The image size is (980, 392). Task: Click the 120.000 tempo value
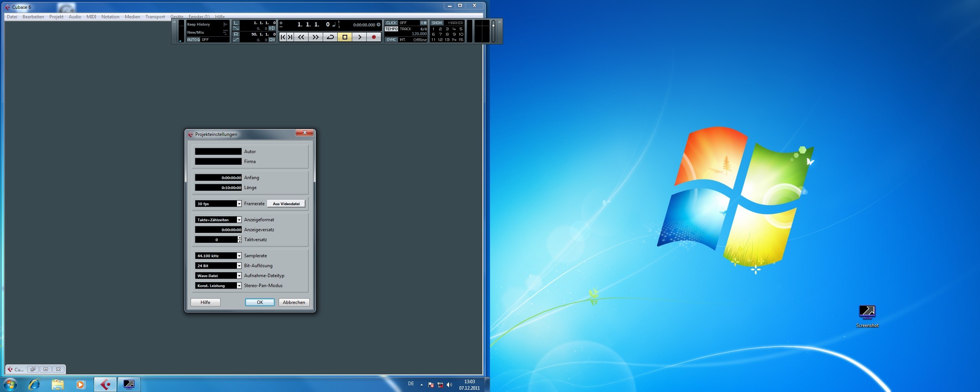point(419,34)
